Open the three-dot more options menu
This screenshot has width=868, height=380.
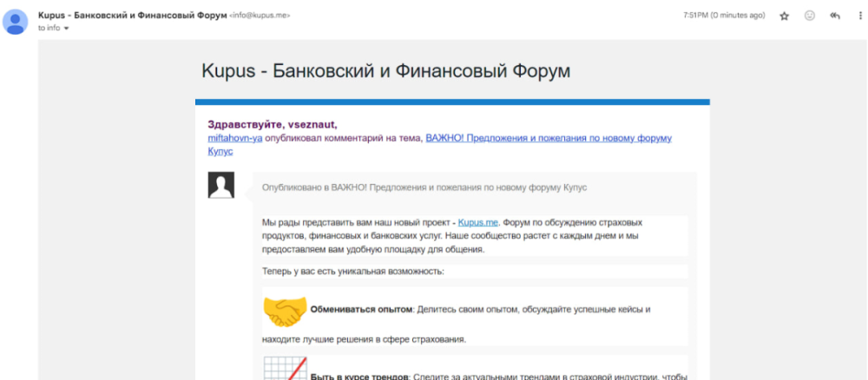pos(861,16)
